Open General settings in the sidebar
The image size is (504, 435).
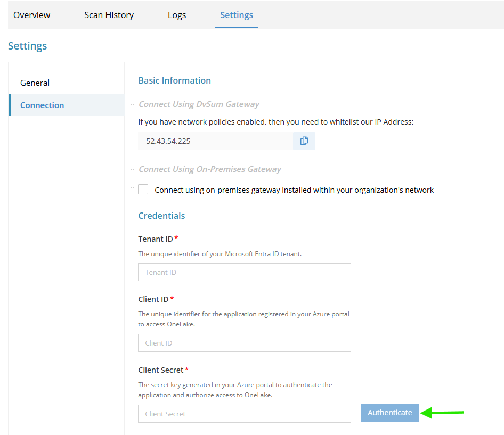click(x=35, y=83)
